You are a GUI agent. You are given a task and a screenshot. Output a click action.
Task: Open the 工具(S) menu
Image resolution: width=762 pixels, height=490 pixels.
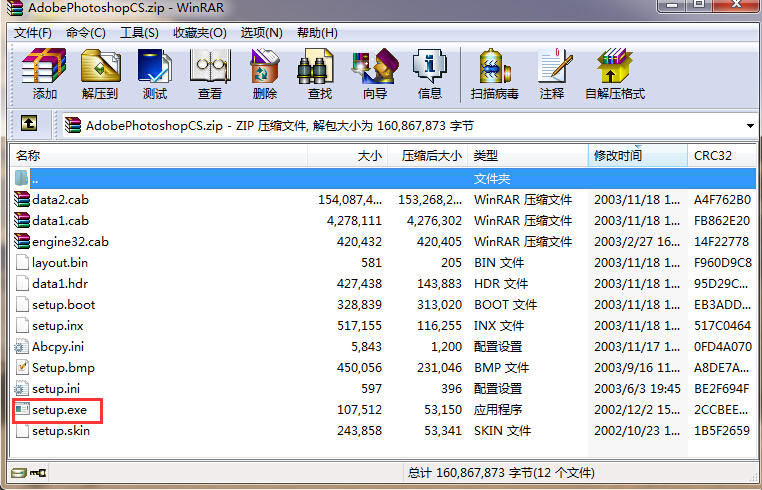tap(139, 33)
